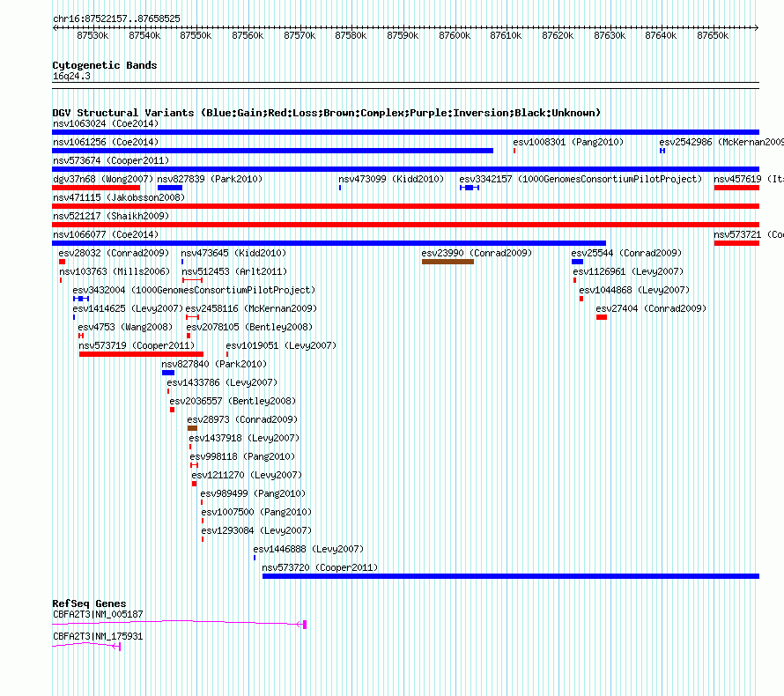The height and width of the screenshot is (696, 784).
Task: Click esv1008301 (Pang2010) label
Action: point(568,142)
